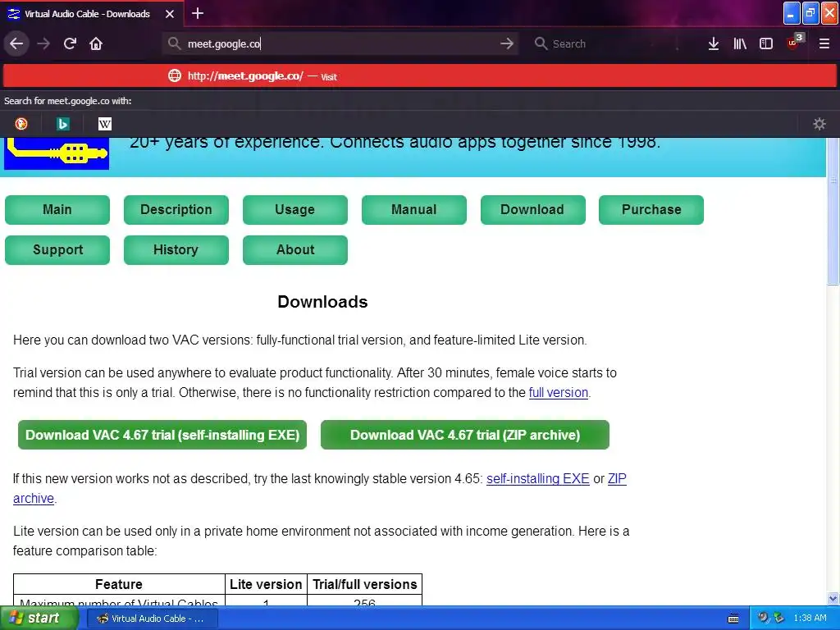Open search settings gear icon
Image resolution: width=840 pixels, height=630 pixels.
(x=819, y=125)
